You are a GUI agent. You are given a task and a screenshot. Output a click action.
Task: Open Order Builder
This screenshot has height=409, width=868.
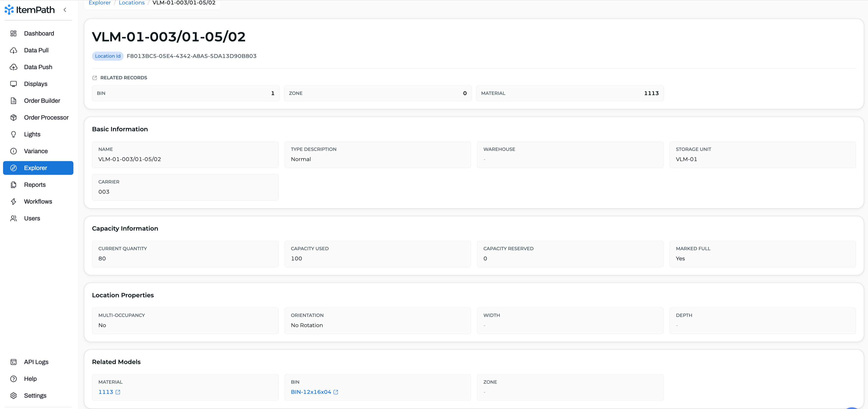38,101
